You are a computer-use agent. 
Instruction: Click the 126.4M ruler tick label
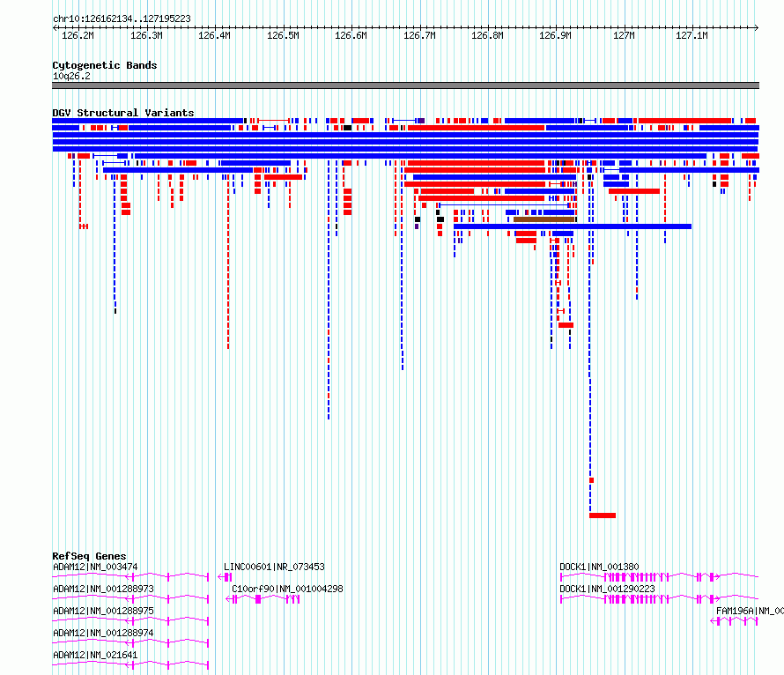click(x=214, y=35)
